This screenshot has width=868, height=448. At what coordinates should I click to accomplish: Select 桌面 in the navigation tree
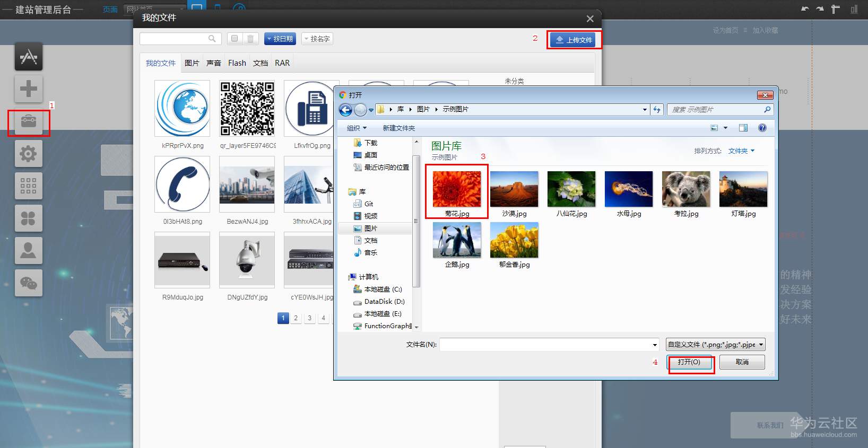click(371, 155)
